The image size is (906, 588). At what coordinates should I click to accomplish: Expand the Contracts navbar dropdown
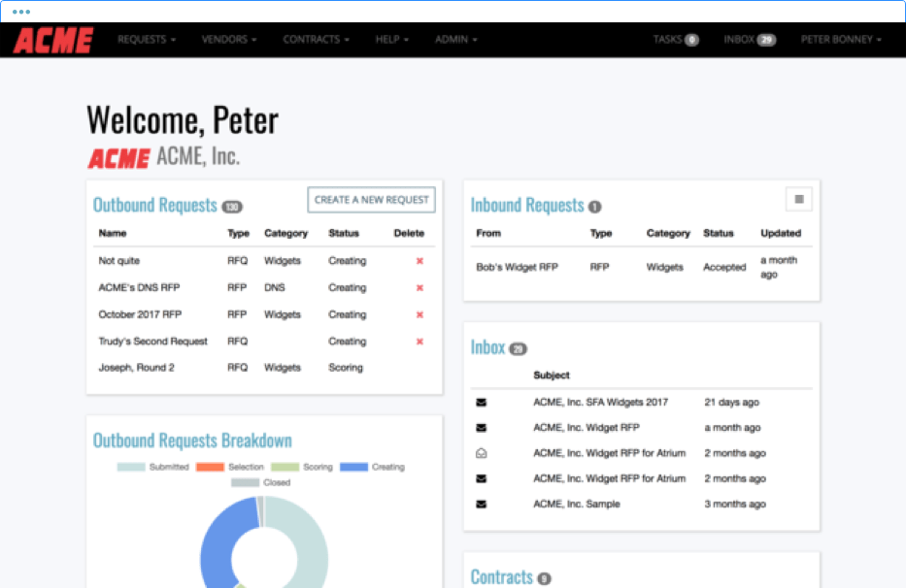[316, 39]
